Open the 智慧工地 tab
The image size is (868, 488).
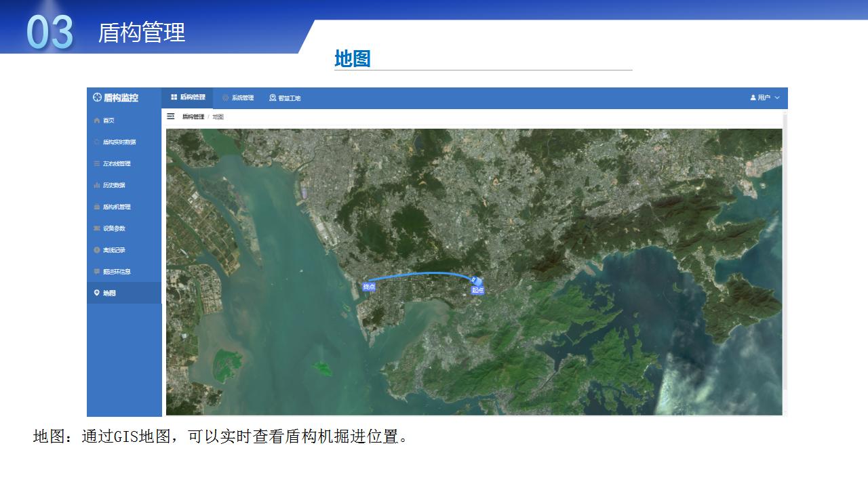[285, 98]
